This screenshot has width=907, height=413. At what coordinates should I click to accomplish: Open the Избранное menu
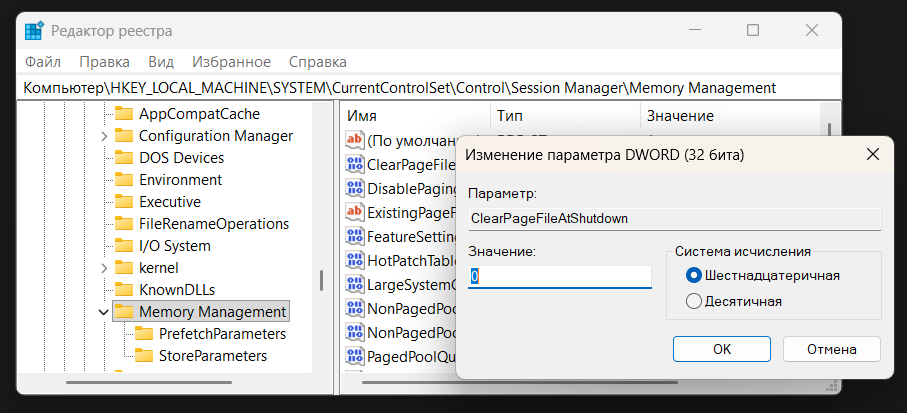tap(231, 62)
